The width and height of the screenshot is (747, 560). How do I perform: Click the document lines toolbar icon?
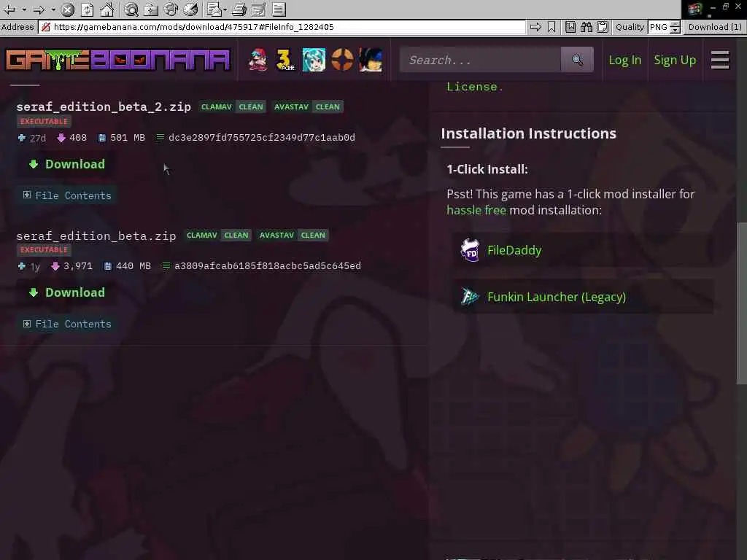coord(279,9)
